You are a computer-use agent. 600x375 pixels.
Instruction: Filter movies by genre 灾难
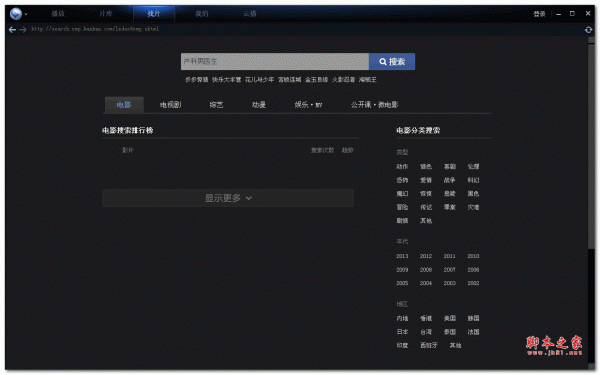coord(473,207)
